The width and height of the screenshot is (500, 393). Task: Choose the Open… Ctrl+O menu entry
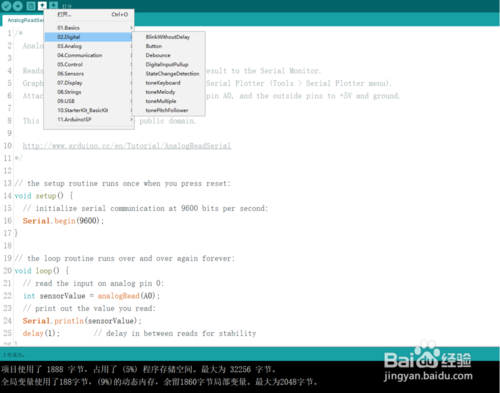tap(89, 14)
